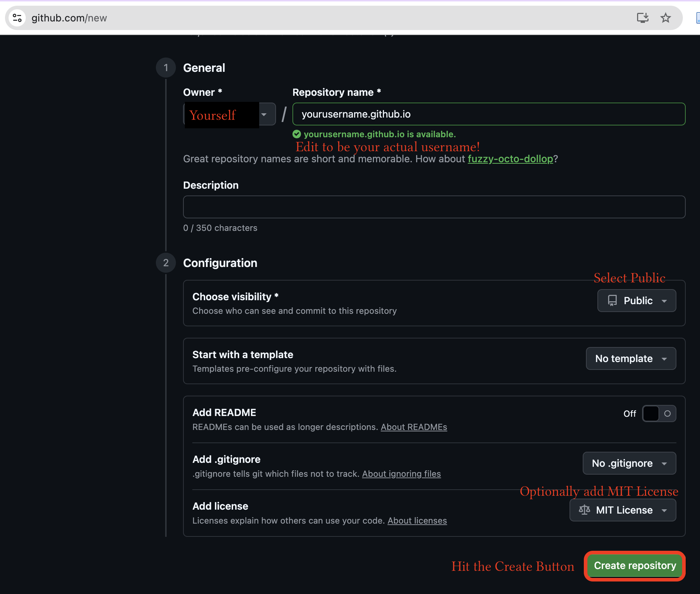Toggle the Add README switch

(659, 414)
